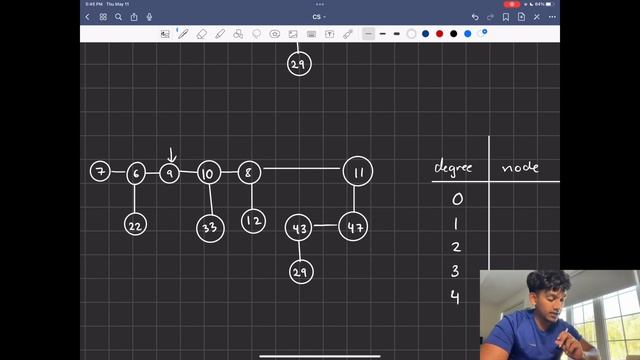
Task: Tap node 7 in the graph
Action: coord(100,171)
